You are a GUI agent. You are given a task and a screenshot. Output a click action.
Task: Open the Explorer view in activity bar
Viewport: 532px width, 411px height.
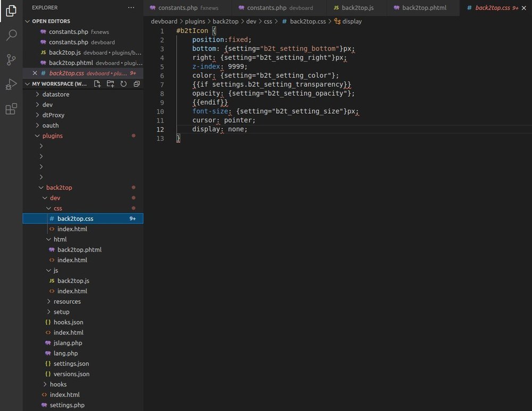11,11
